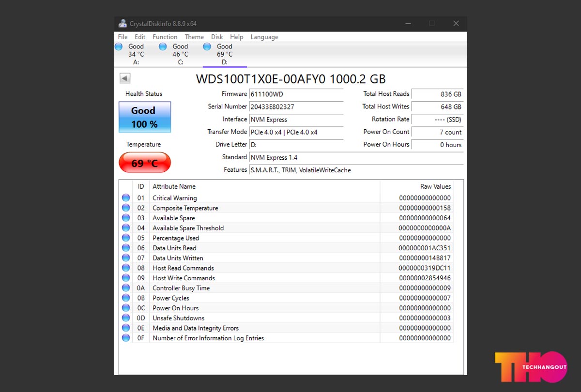Click the ID column header
The height and width of the screenshot is (392, 581).
[x=141, y=186]
